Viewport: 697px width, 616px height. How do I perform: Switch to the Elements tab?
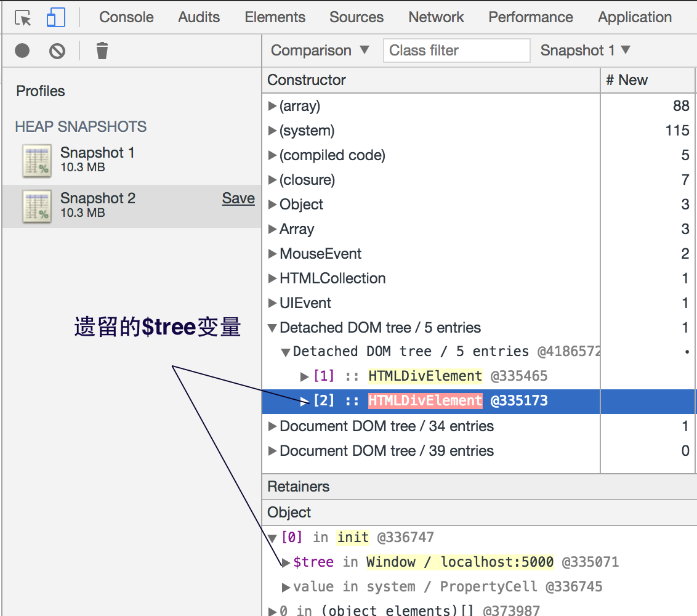pos(275,17)
